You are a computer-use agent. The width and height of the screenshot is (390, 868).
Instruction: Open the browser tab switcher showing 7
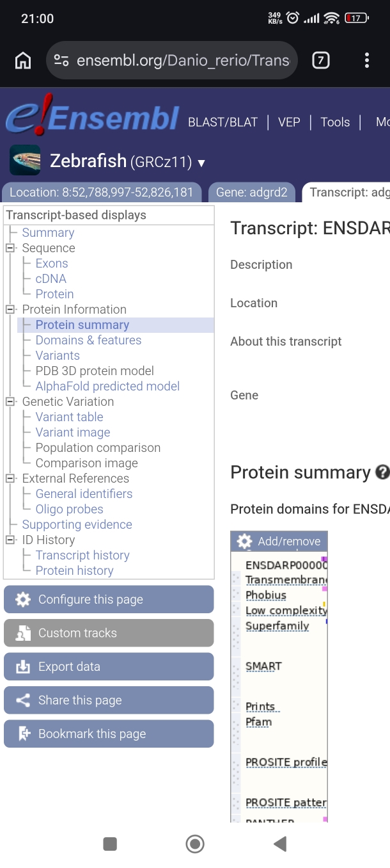320,61
